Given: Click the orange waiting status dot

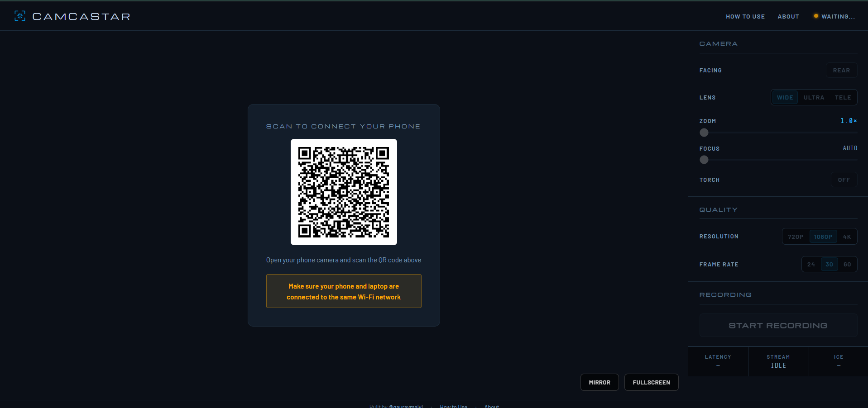Looking at the screenshot, I should click(816, 16).
